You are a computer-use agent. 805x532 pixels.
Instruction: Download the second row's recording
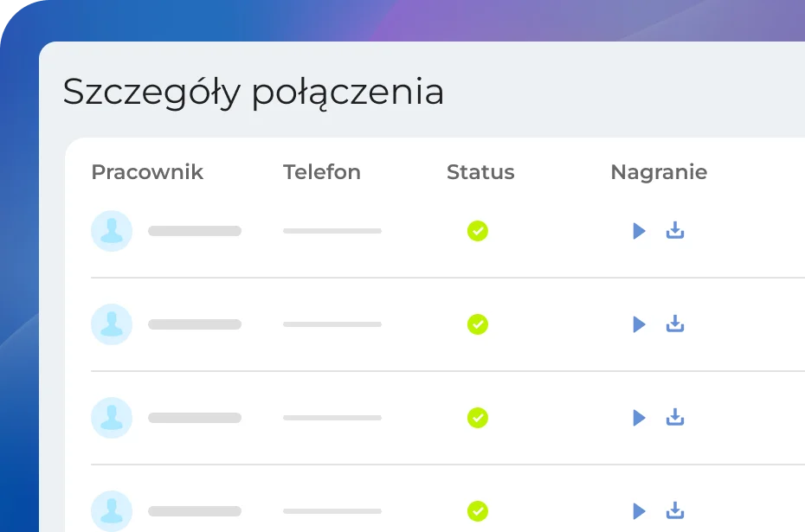click(x=675, y=324)
